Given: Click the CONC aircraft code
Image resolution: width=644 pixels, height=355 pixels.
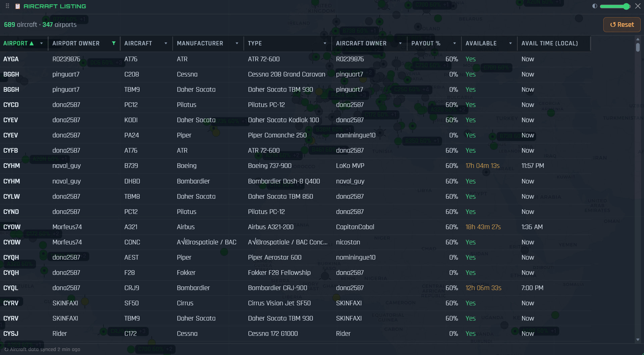Looking at the screenshot, I should pos(132,242).
